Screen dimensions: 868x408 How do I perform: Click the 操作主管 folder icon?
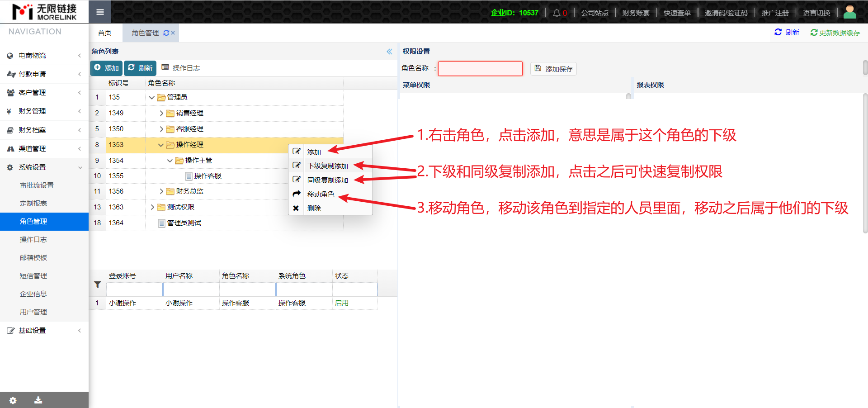pos(179,161)
